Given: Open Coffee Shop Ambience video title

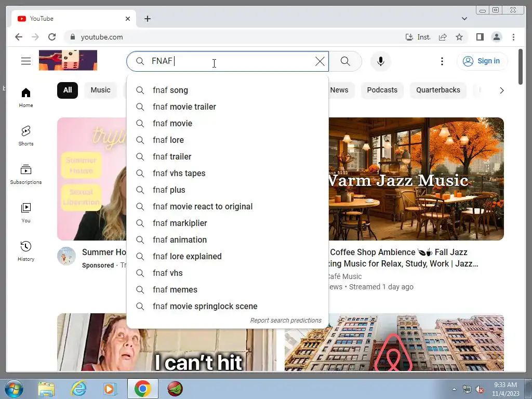Looking at the screenshot, I should coord(404,258).
